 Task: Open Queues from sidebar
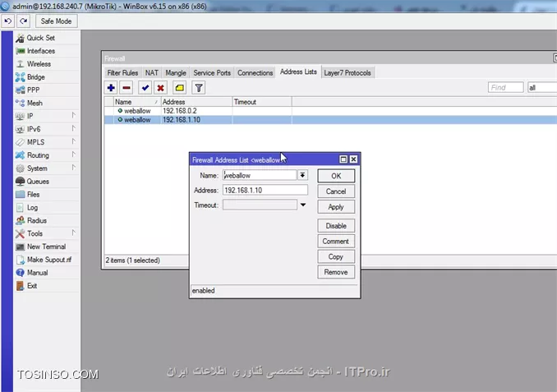pos(47,182)
